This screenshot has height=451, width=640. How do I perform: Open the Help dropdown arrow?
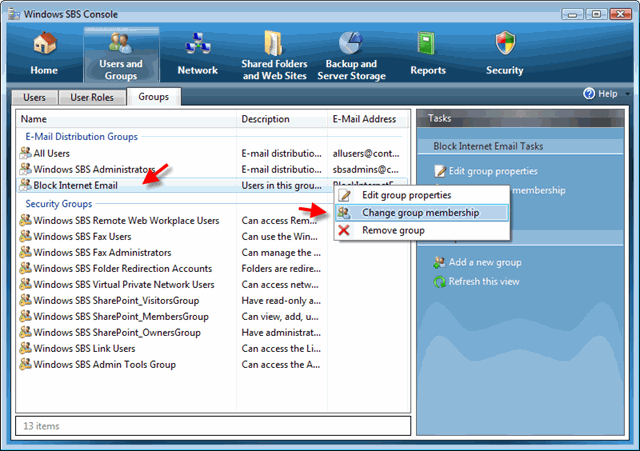627,94
